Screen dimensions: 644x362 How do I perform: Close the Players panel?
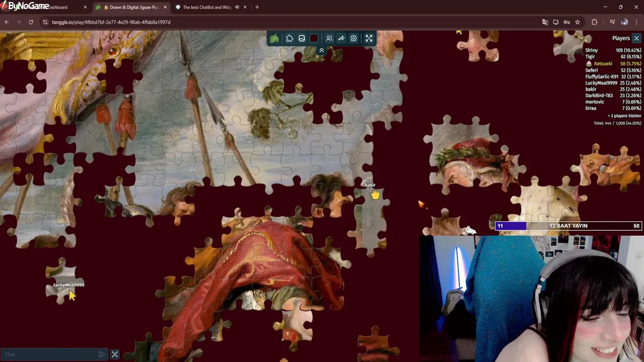[636, 38]
